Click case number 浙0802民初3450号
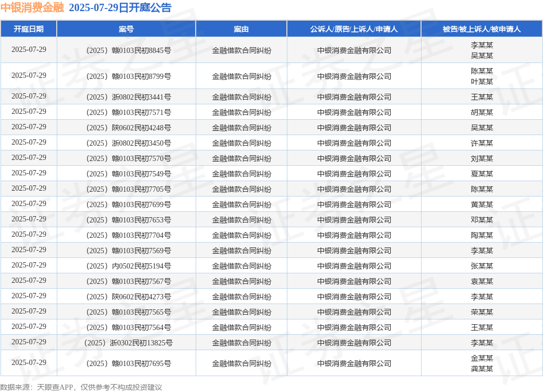Viewport: 543px width, 392px height. tap(128, 143)
